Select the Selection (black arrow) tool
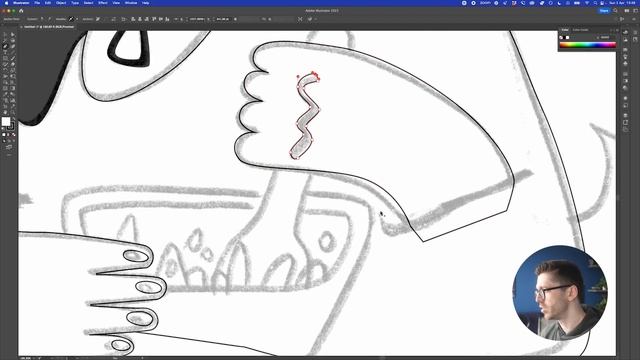 tap(5, 35)
